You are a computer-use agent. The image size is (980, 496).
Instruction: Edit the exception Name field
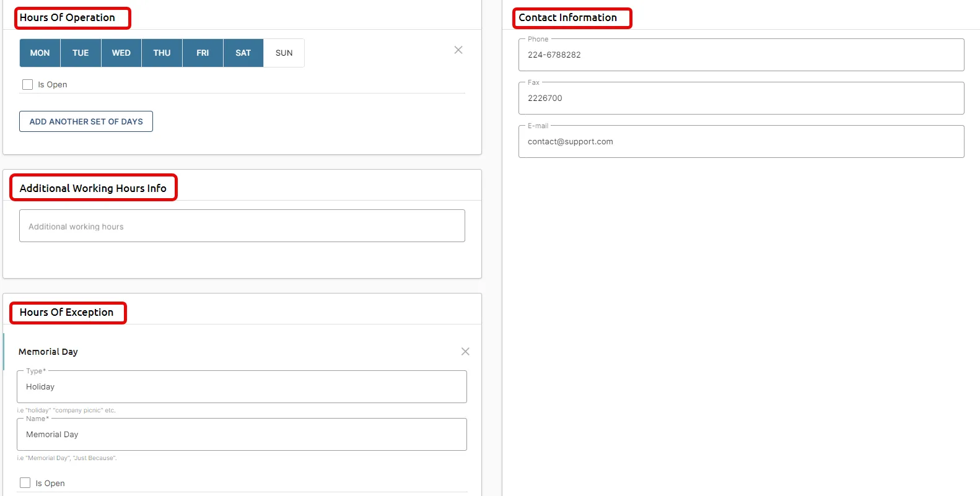click(x=242, y=435)
